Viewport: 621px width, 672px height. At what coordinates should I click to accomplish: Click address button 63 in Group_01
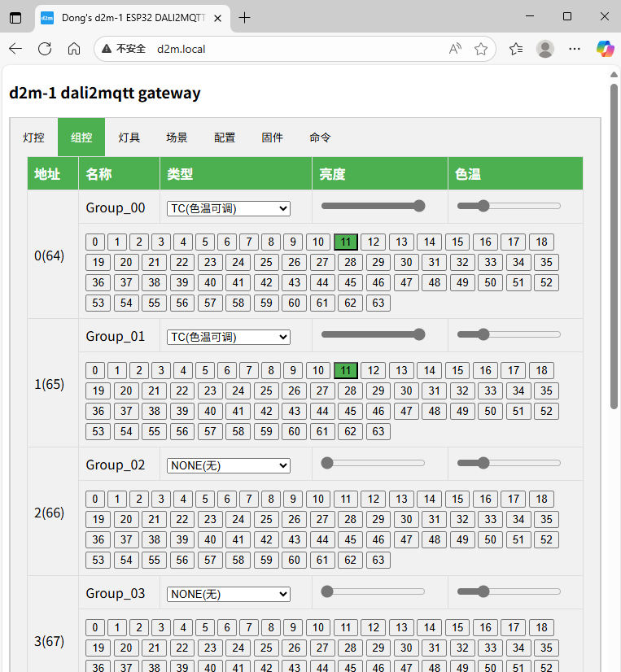[x=377, y=431]
